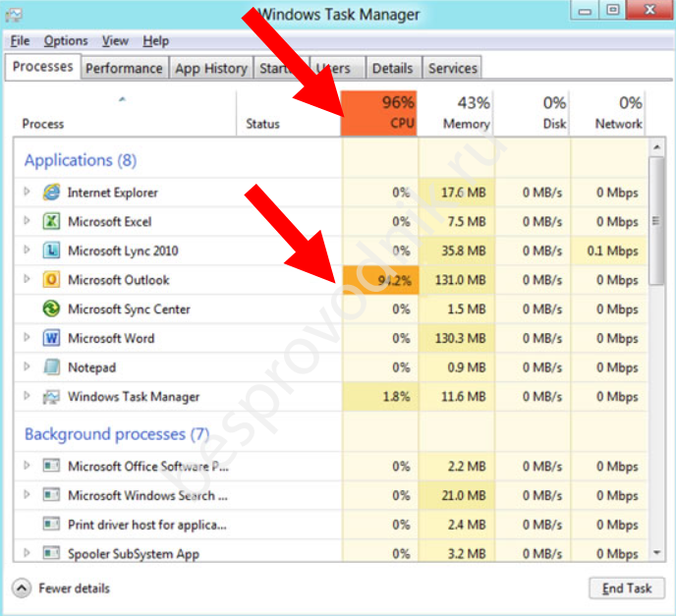This screenshot has height=616, width=676.
Task: Sort by the Memory column header
Action: [456, 113]
